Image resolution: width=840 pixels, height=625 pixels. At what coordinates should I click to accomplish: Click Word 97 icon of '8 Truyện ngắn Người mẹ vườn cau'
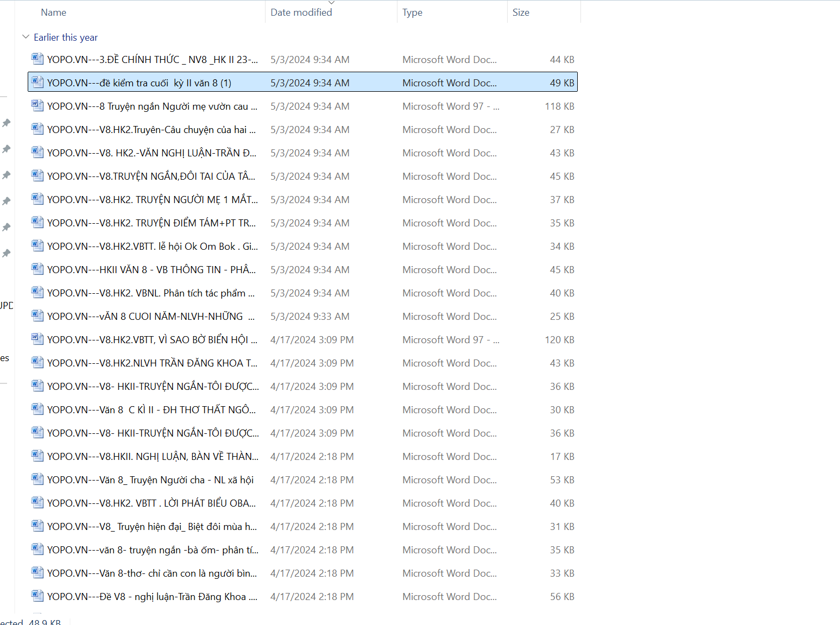pos(37,105)
